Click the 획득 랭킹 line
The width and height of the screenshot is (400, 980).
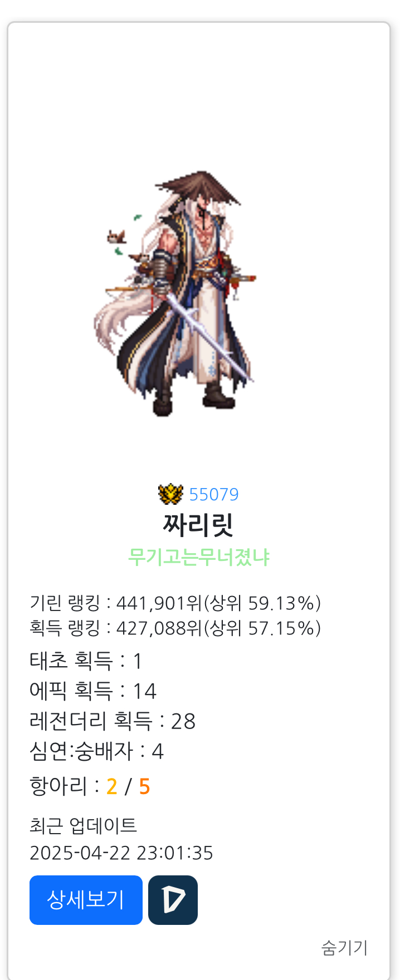tap(175, 628)
